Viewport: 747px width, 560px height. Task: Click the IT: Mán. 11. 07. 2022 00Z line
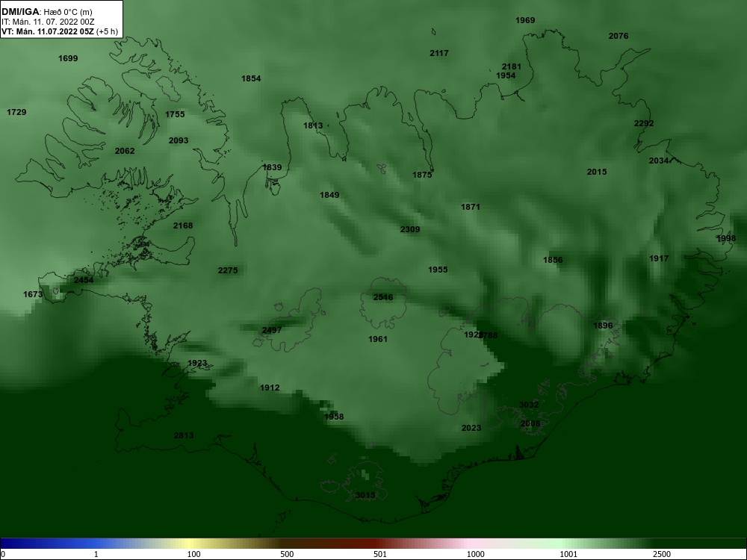coord(48,22)
